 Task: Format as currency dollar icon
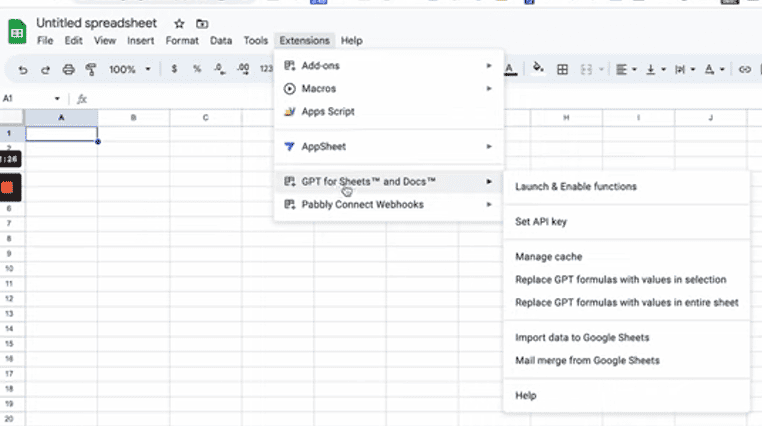174,69
